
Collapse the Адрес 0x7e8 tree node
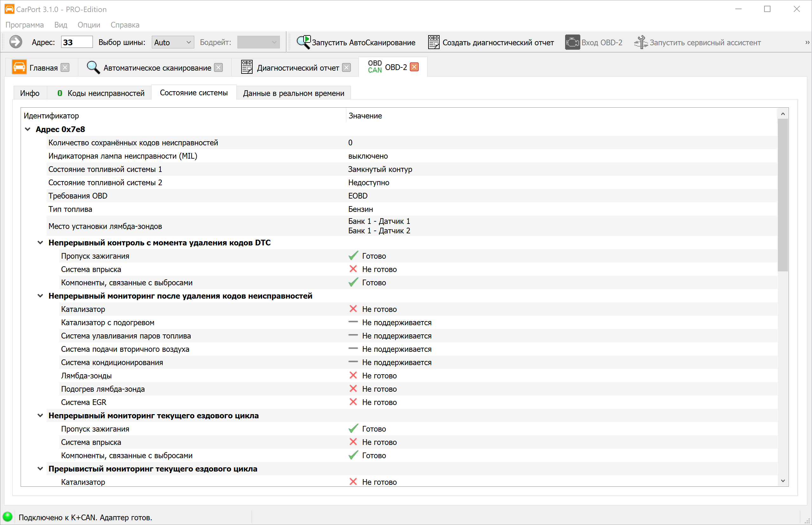coord(28,129)
